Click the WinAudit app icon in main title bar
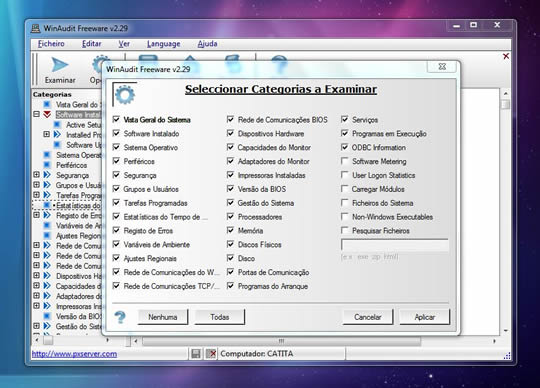This screenshot has width=540, height=388. click(36, 28)
